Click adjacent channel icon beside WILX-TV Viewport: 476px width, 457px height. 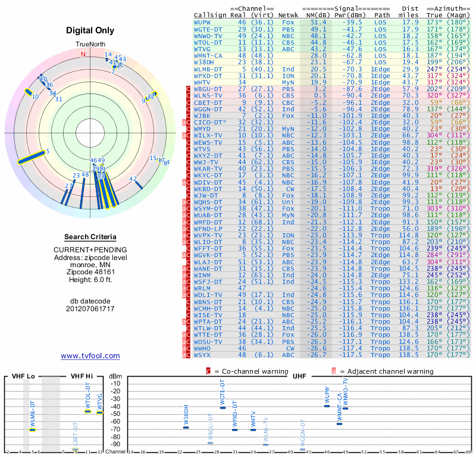pyautogui.click(x=184, y=136)
